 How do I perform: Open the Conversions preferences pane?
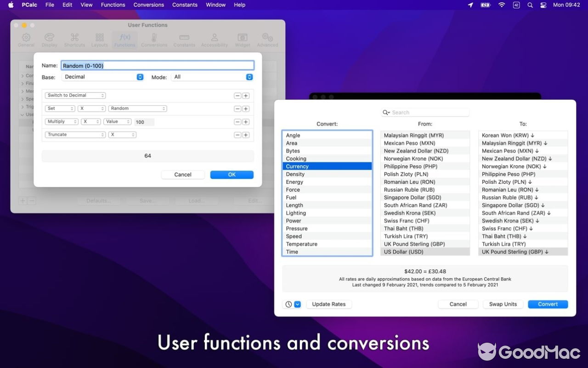(x=154, y=40)
